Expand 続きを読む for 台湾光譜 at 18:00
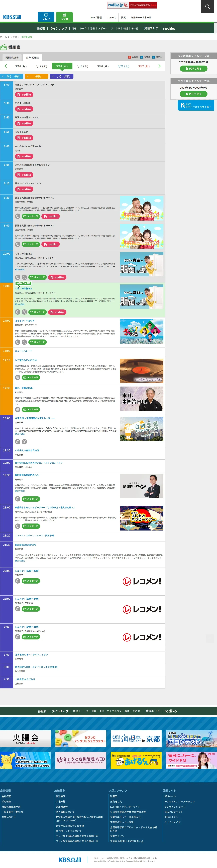The height and width of the screenshot is (868, 217). [x=20, y=434]
